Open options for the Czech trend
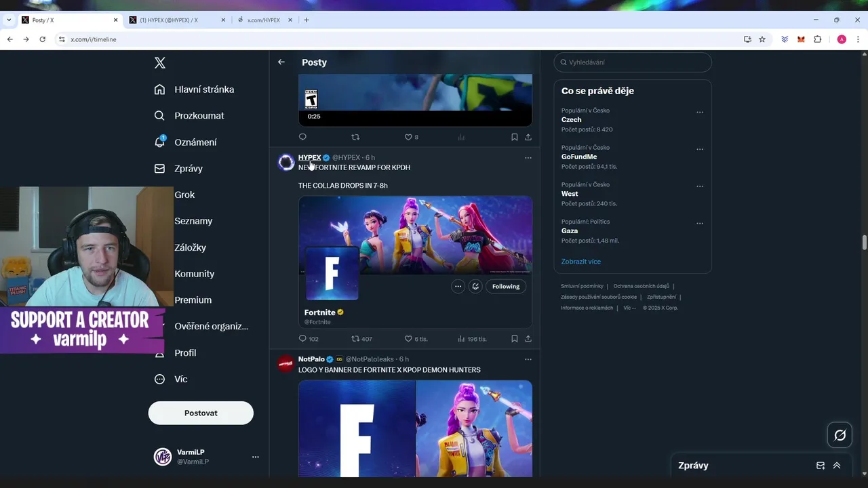 pyautogui.click(x=700, y=113)
